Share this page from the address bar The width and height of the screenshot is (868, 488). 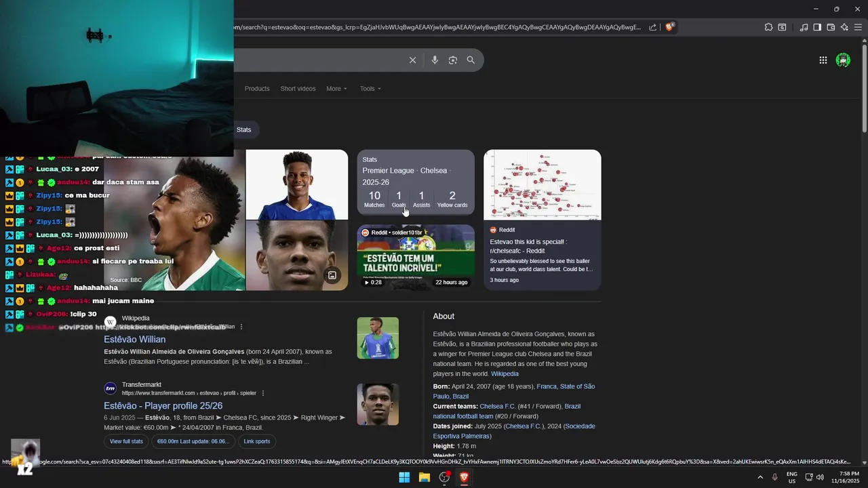tap(652, 27)
